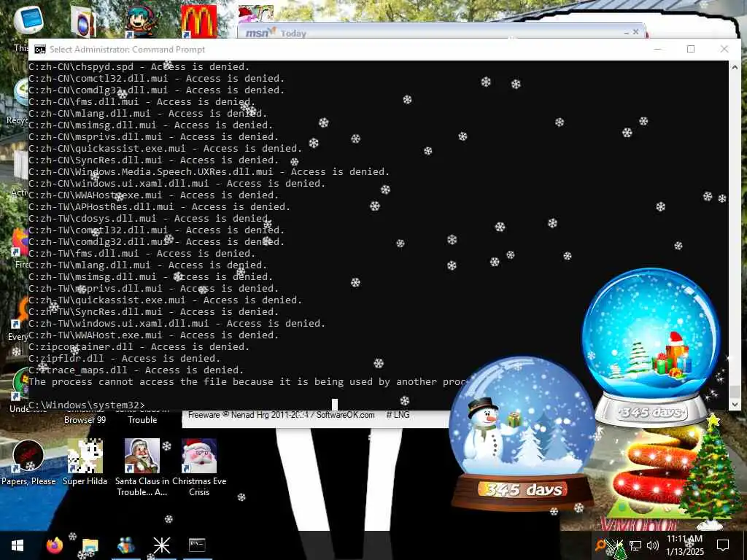
Task: Click the 'C:zipcontainer.dll' output line
Action: pyautogui.click(x=139, y=346)
